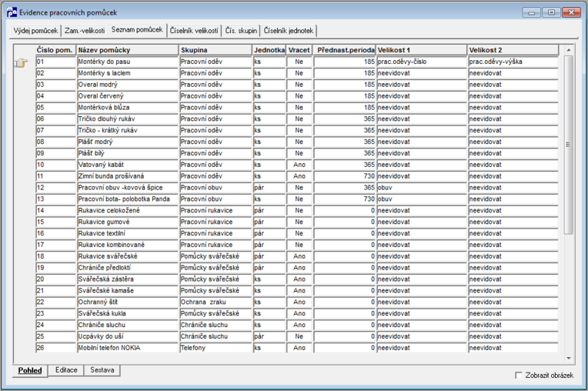Click the app icon in the title bar
This screenshot has height=391, width=588.
coord(12,12)
